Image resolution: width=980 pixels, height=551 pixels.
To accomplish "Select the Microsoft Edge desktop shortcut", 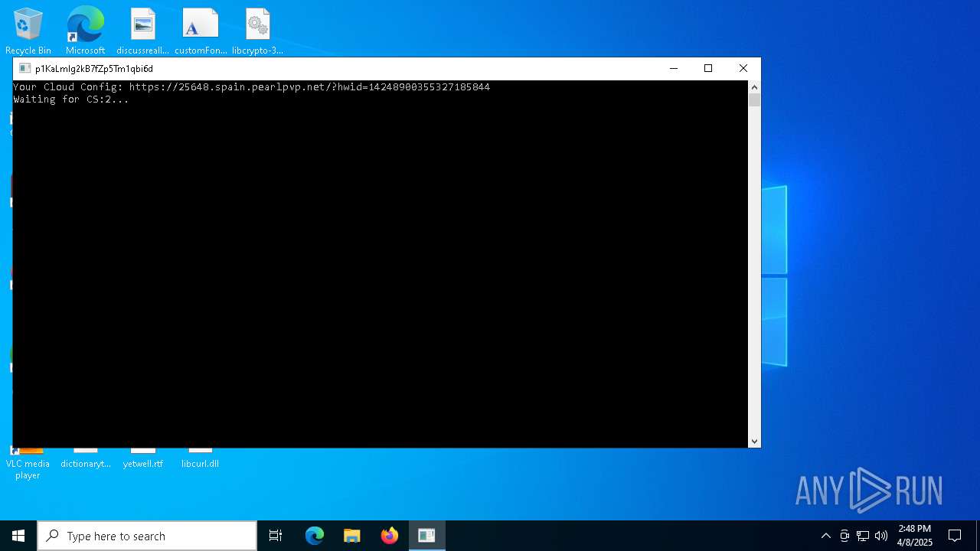I will point(85,31).
